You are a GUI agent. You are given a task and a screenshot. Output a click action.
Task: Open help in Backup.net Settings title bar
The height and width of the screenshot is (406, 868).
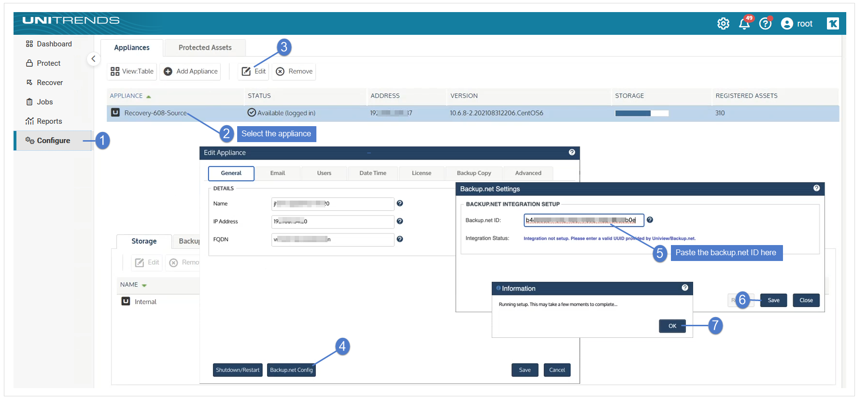coord(816,188)
